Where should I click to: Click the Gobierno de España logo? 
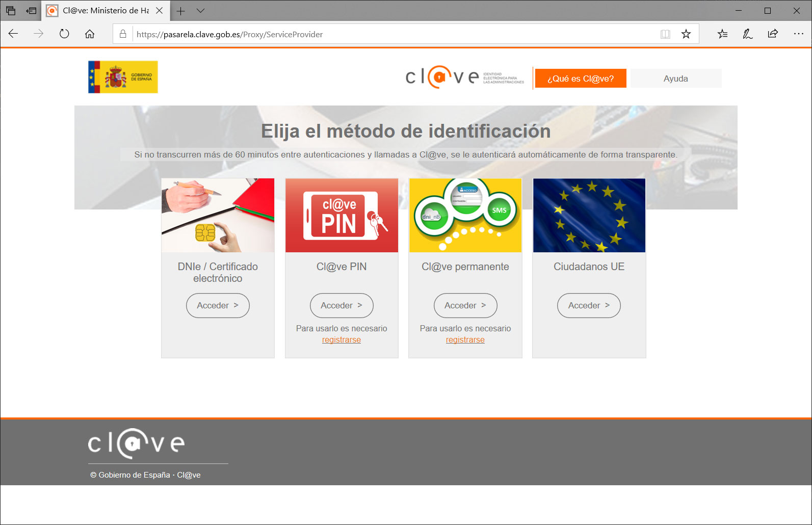123,77
